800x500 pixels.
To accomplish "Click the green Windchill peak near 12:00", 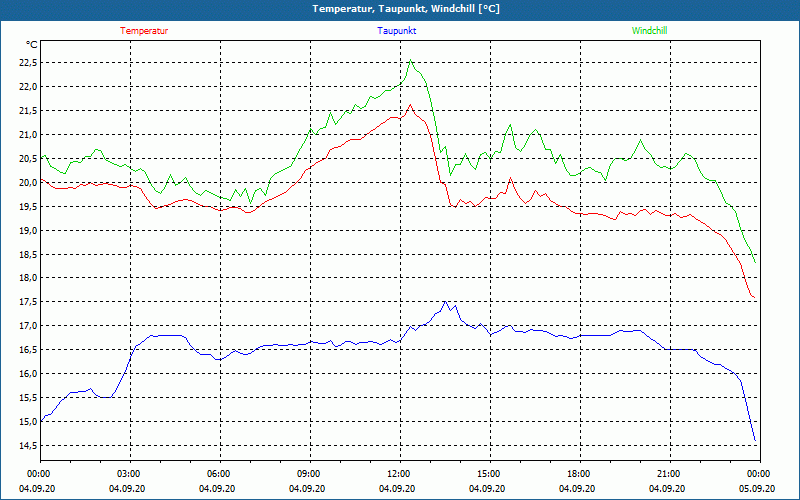I will pyautogui.click(x=410, y=60).
